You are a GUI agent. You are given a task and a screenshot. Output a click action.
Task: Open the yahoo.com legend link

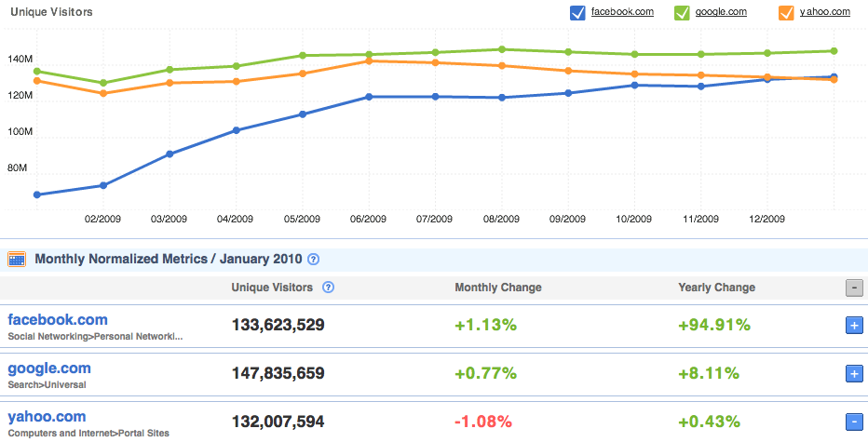825,11
